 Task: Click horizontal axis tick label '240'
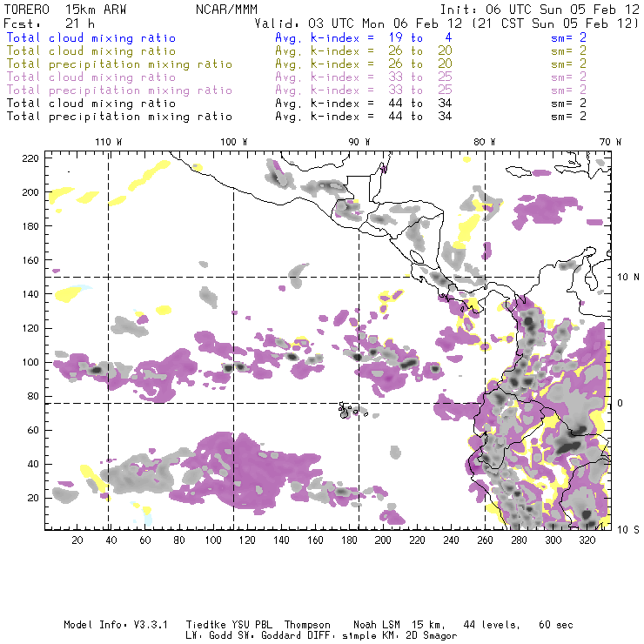point(451,540)
